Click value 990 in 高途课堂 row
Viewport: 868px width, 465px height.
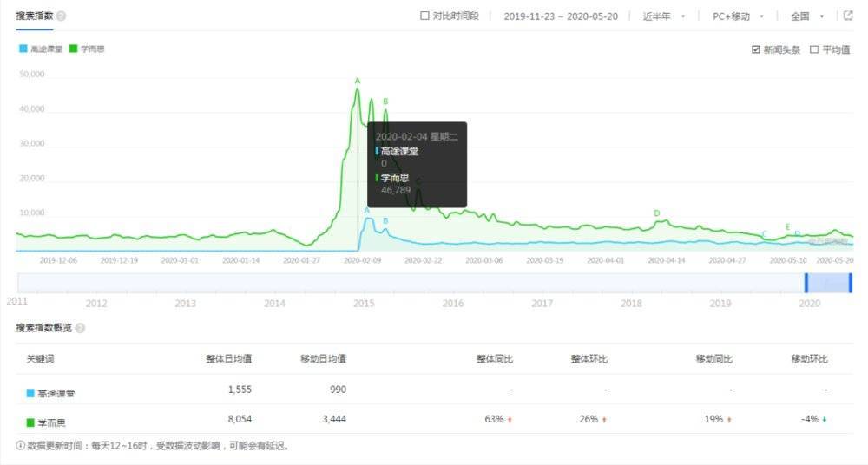[338, 390]
